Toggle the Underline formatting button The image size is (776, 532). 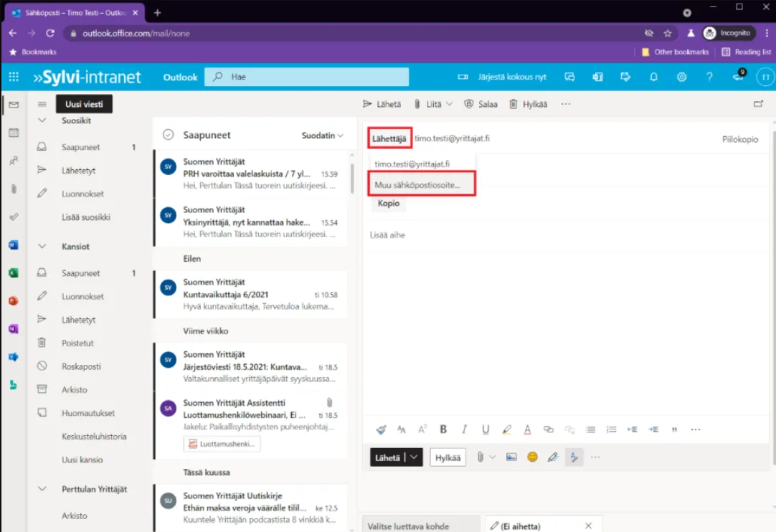(486, 429)
